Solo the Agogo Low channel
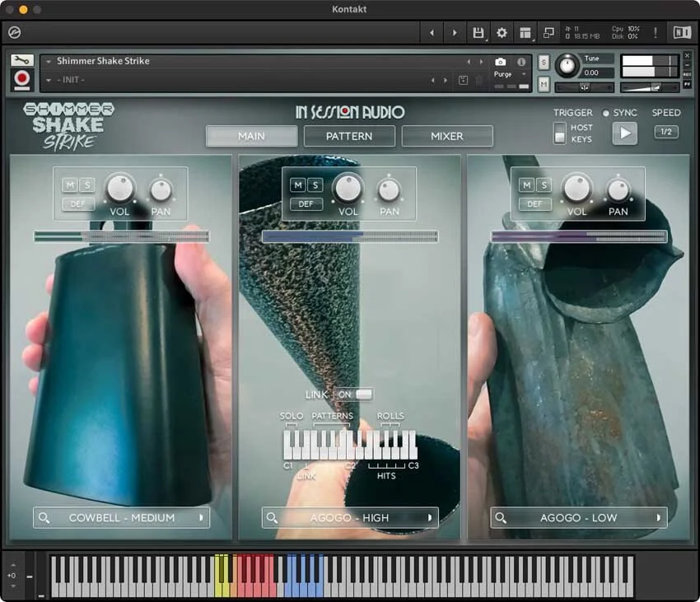The width and height of the screenshot is (700, 602). click(x=544, y=185)
